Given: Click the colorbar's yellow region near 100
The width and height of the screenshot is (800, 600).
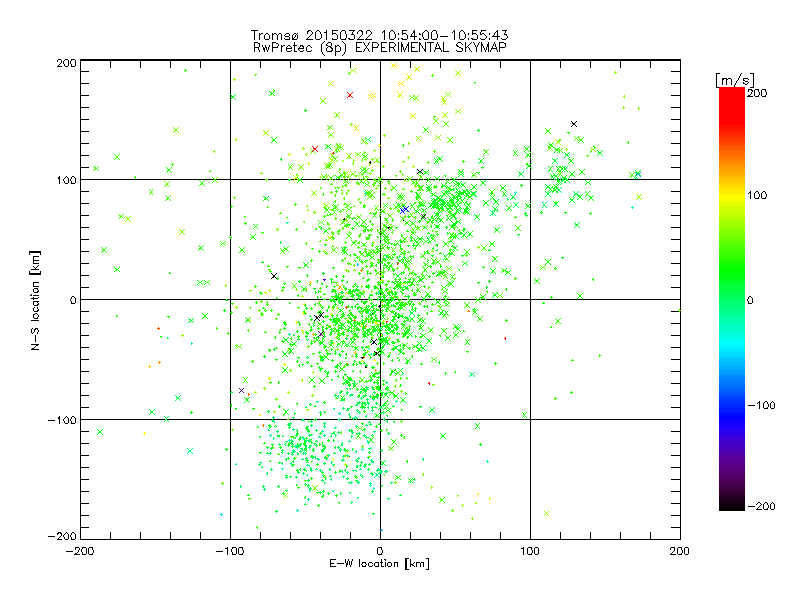Looking at the screenshot, I should pos(732,196).
